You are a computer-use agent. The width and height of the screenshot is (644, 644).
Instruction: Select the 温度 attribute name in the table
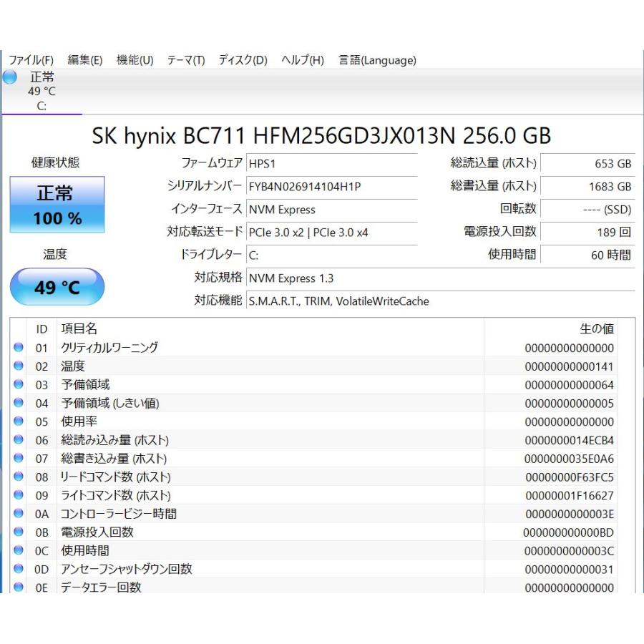click(73, 366)
